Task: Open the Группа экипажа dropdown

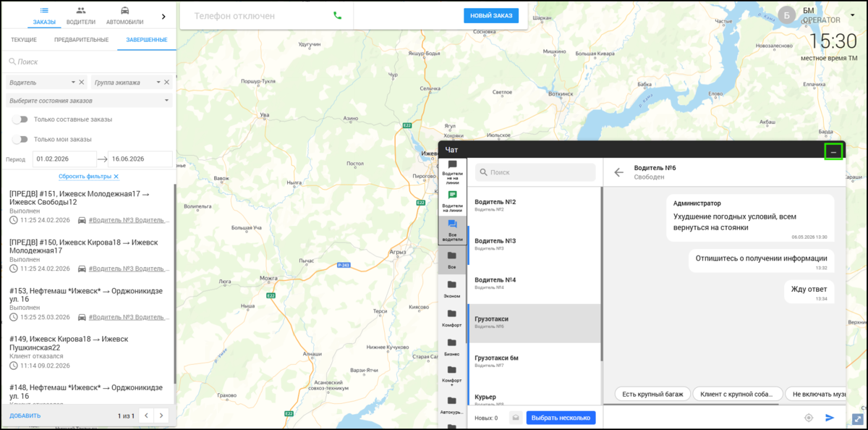Action: coord(127,83)
